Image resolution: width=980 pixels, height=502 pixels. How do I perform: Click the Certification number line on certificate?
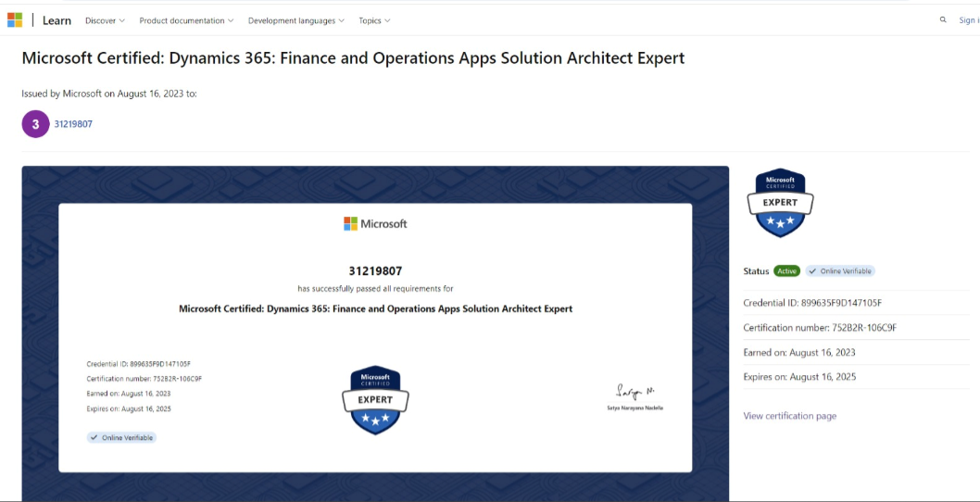[x=144, y=379]
